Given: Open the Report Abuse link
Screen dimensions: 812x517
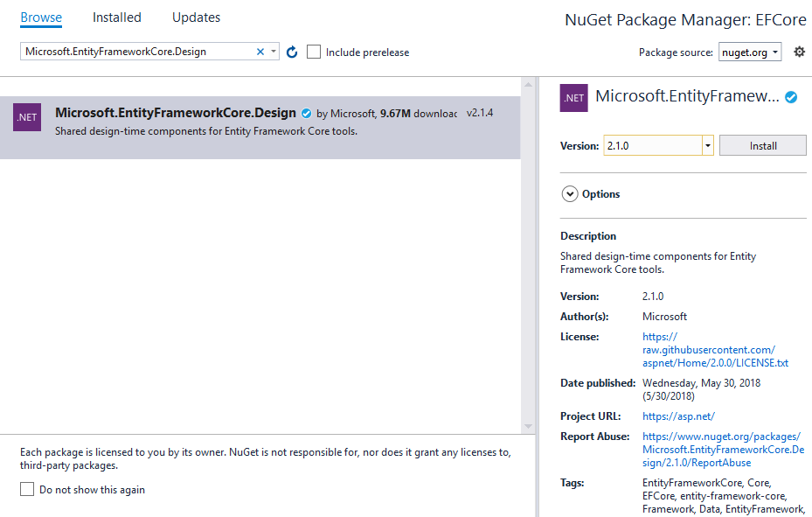Looking at the screenshot, I should coord(724,449).
